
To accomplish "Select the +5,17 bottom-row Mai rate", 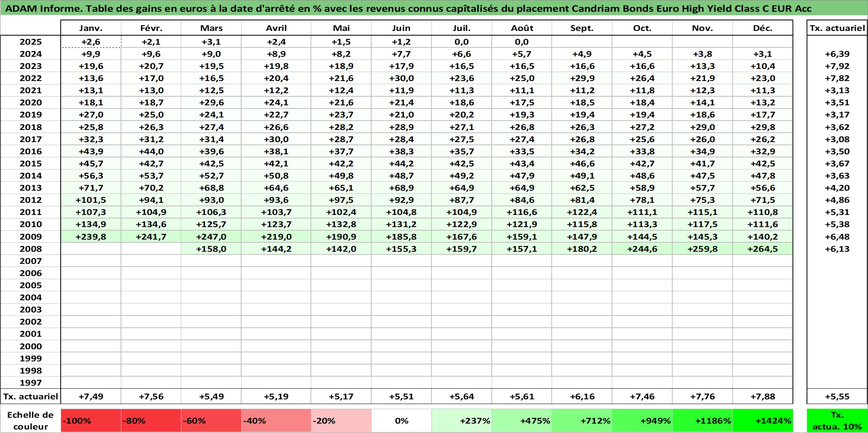I will (x=341, y=397).
